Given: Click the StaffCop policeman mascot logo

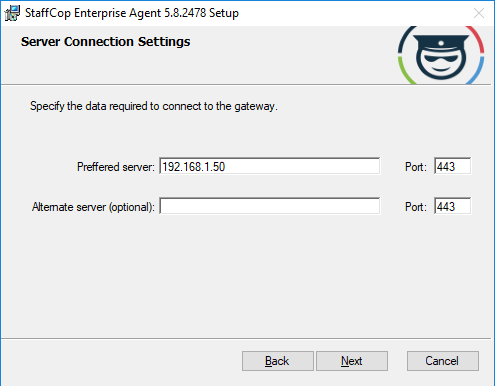Looking at the screenshot, I should 441,55.
